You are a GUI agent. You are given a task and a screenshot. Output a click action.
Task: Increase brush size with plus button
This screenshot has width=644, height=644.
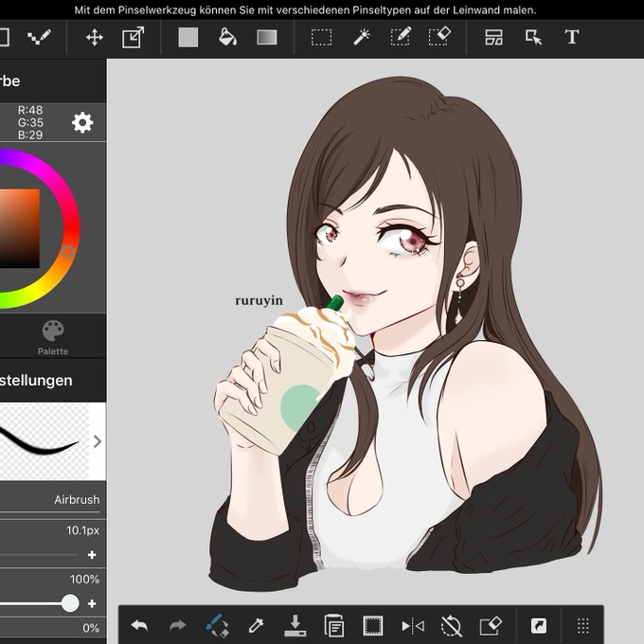(x=92, y=555)
